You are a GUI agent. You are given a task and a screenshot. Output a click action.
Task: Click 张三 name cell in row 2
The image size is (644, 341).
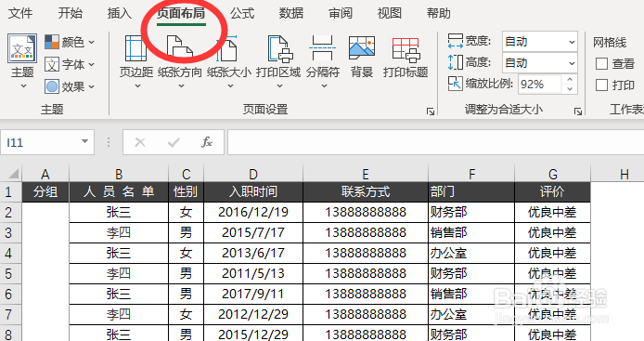tap(119, 212)
